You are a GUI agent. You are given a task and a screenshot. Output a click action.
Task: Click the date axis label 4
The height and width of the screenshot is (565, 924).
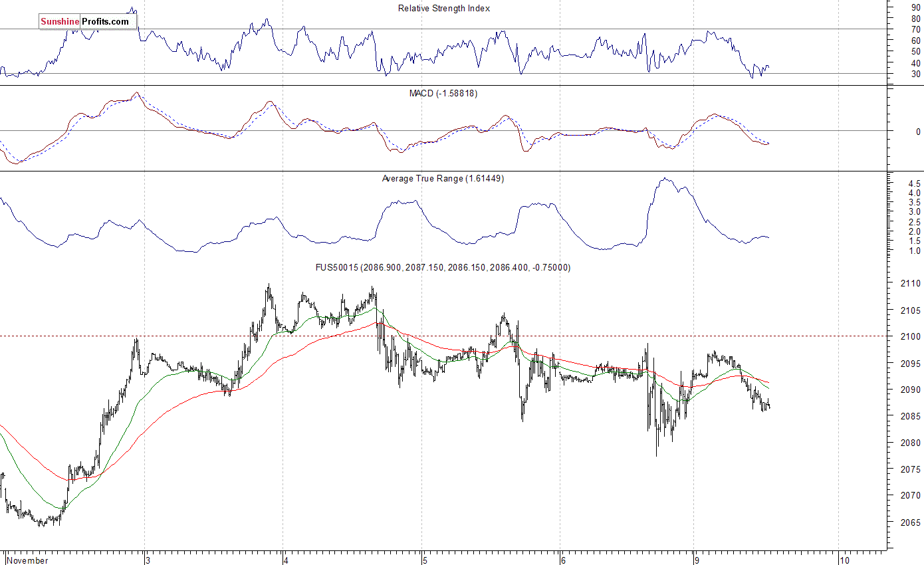286,560
